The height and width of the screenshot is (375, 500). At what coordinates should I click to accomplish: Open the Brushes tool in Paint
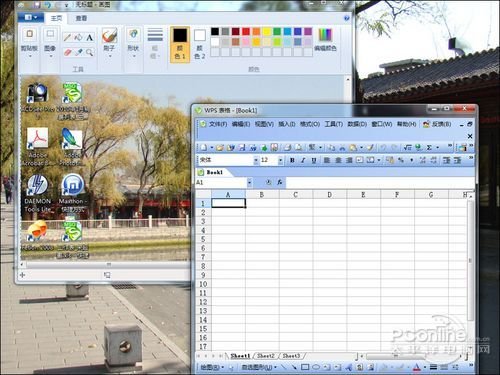[x=109, y=43]
